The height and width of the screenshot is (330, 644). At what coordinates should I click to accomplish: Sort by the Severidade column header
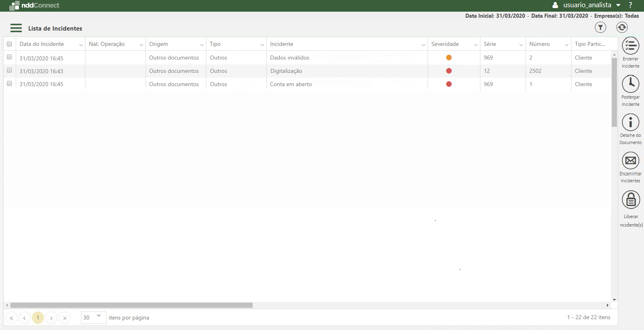point(445,44)
